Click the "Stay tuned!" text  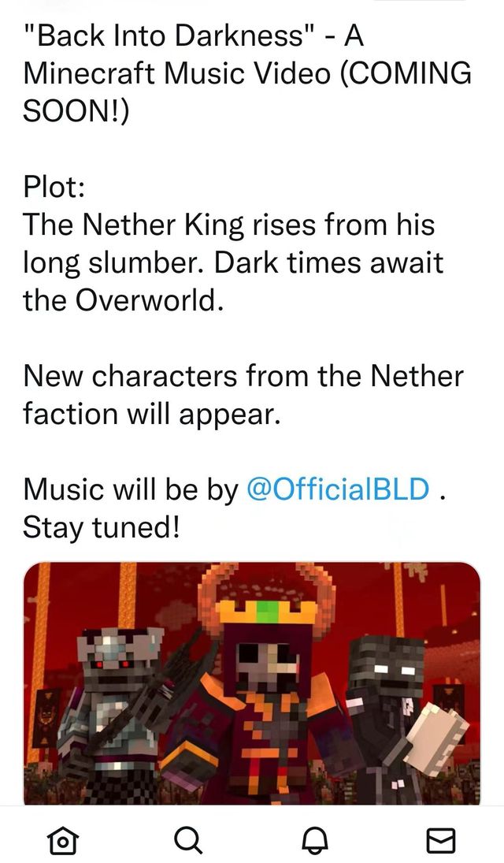coord(102,527)
